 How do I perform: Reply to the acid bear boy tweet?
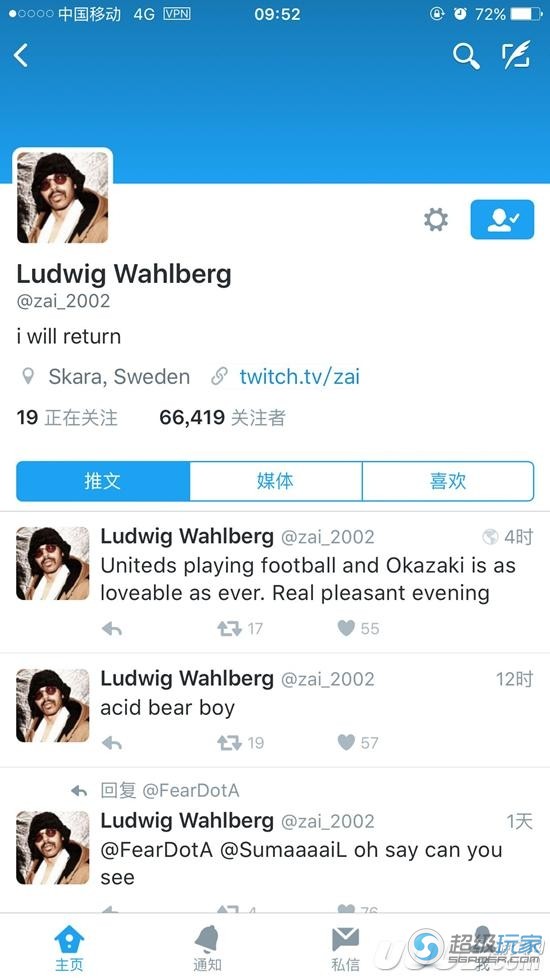point(112,743)
